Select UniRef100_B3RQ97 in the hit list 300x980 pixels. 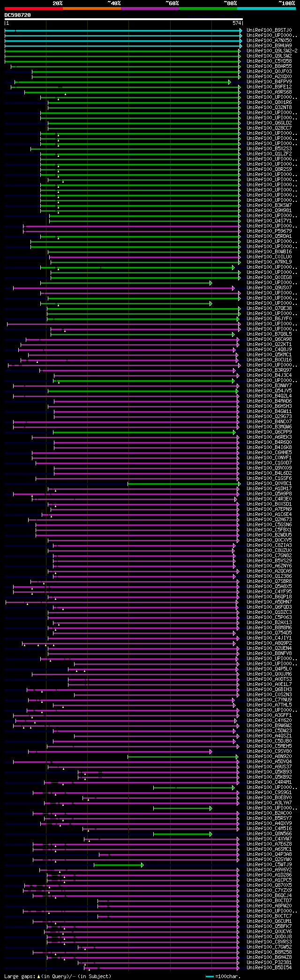[x=269, y=370]
